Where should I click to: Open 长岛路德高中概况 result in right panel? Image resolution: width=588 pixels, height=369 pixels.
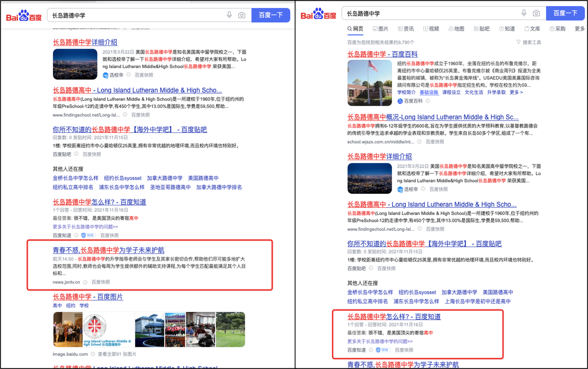coord(433,117)
